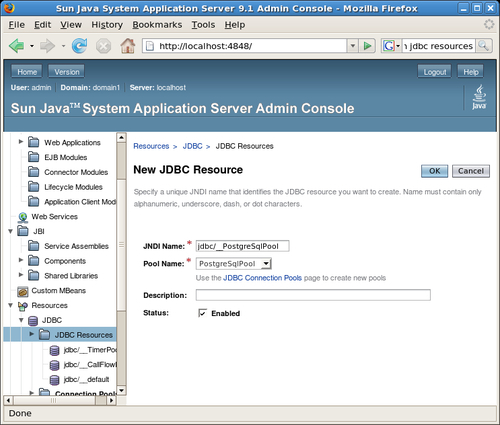This screenshot has width=500, height=425.
Task: Toggle the Status Enabled checkbox
Action: (202, 313)
